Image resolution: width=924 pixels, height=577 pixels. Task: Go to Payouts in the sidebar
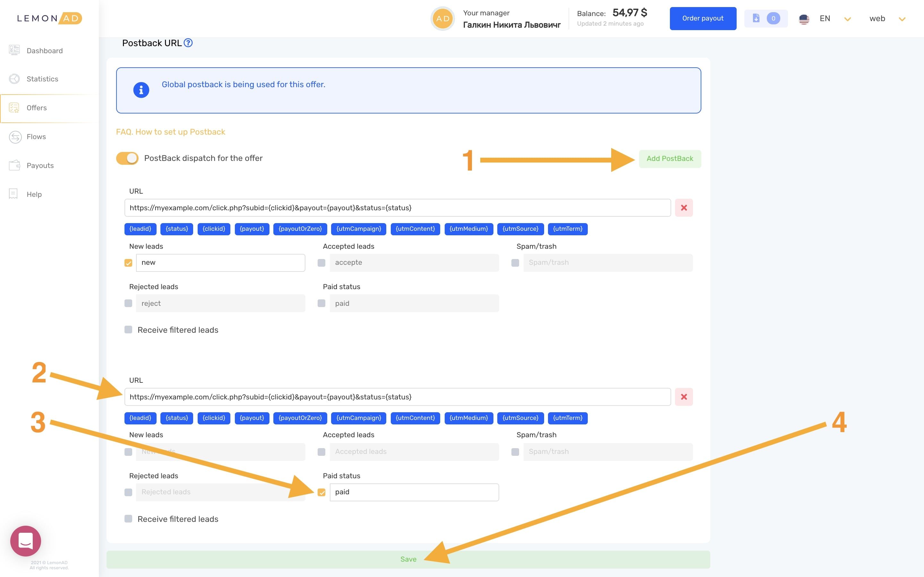(x=40, y=166)
